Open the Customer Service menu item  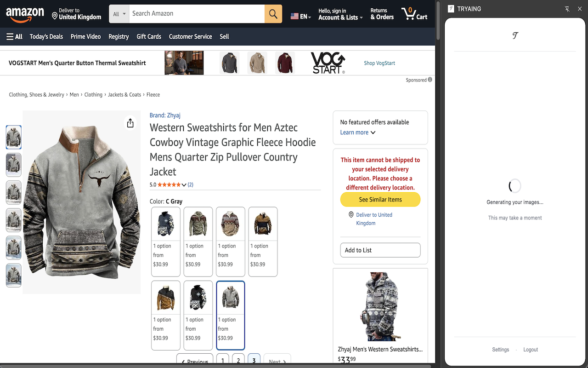[190, 36]
